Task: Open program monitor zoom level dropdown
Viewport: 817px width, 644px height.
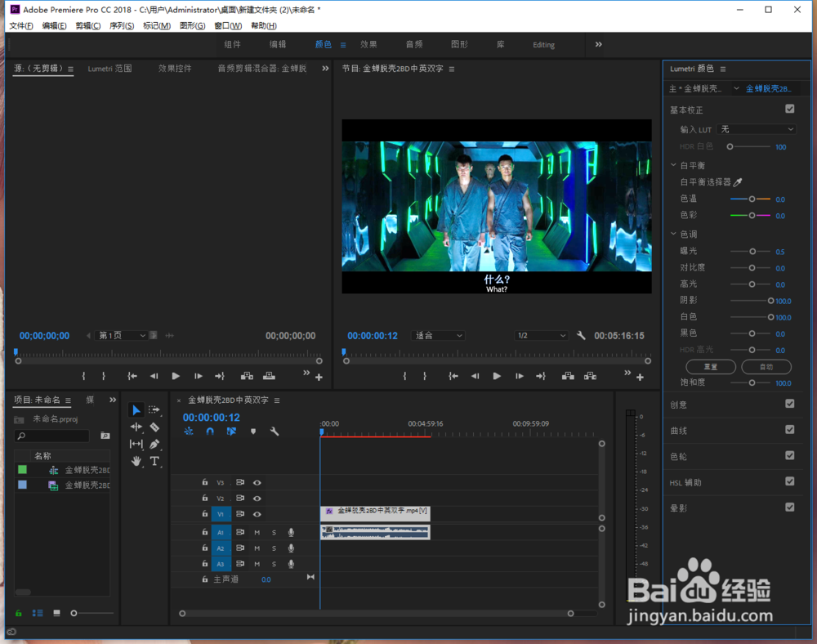Action: (x=438, y=336)
